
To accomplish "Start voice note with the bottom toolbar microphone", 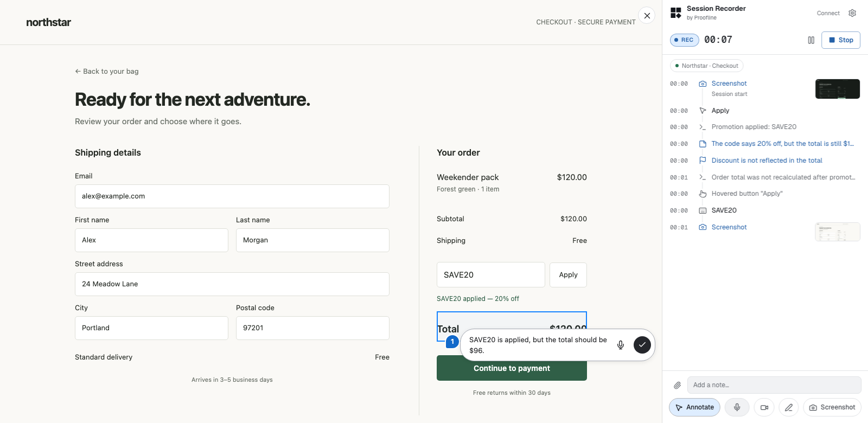I will [x=737, y=407].
